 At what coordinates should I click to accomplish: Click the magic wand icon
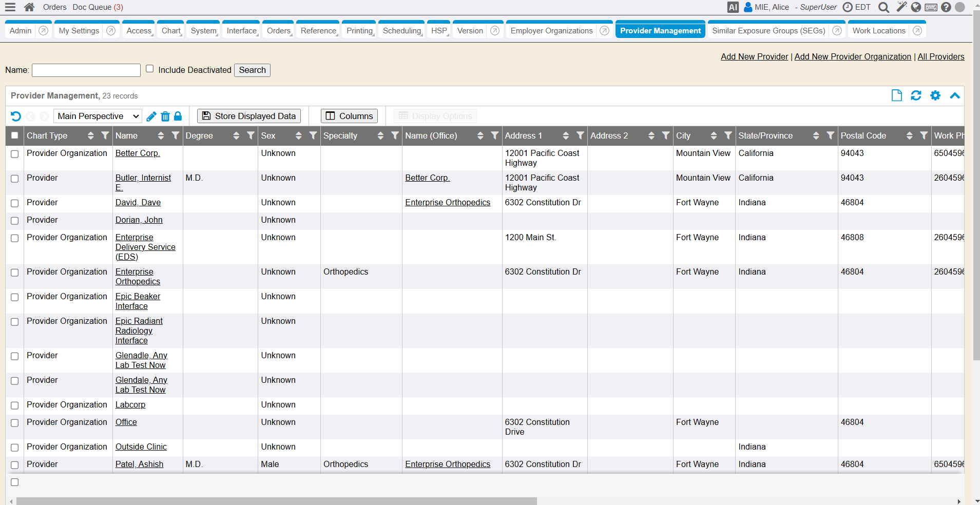point(901,7)
